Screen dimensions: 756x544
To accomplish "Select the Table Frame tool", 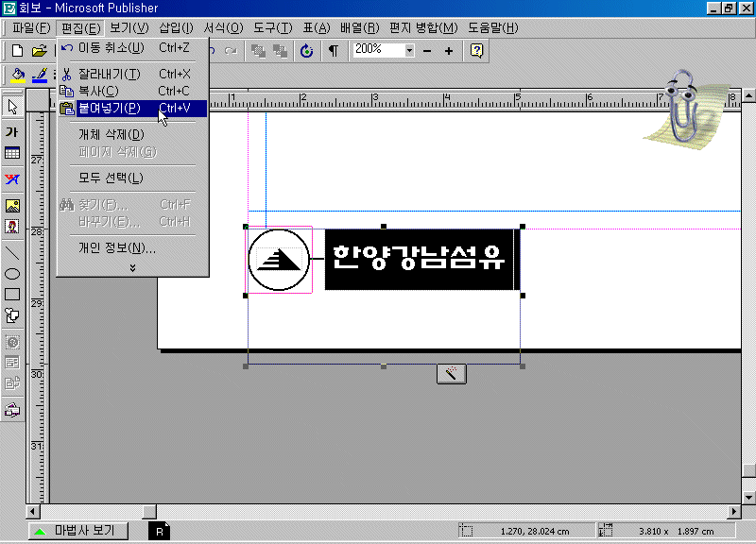I will 12,154.
